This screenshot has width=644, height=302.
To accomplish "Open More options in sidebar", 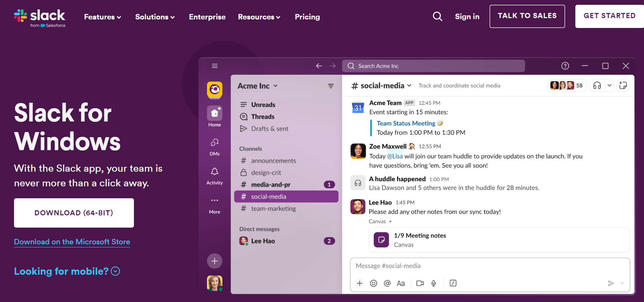I will tap(215, 205).
